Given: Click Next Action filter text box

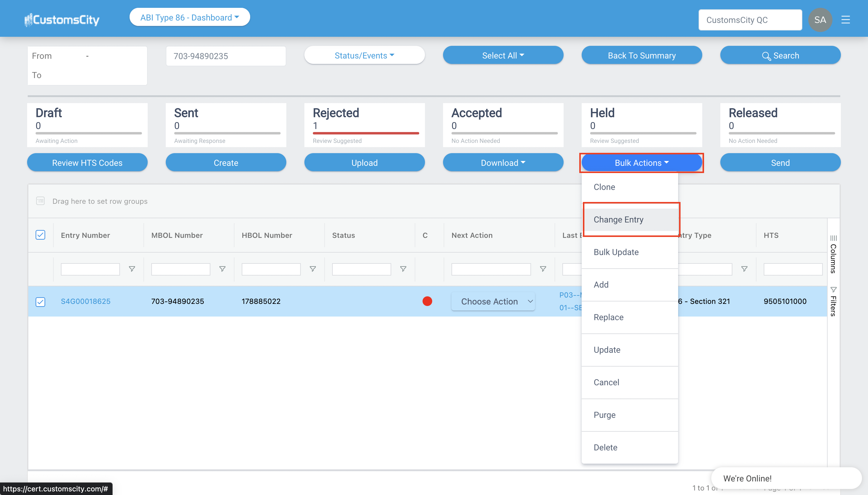Looking at the screenshot, I should coord(491,269).
